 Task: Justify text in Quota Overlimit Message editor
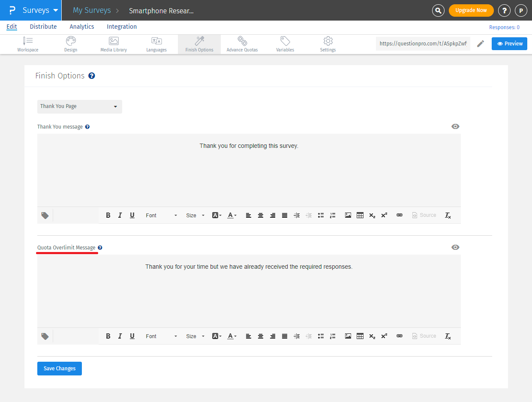[x=285, y=336]
